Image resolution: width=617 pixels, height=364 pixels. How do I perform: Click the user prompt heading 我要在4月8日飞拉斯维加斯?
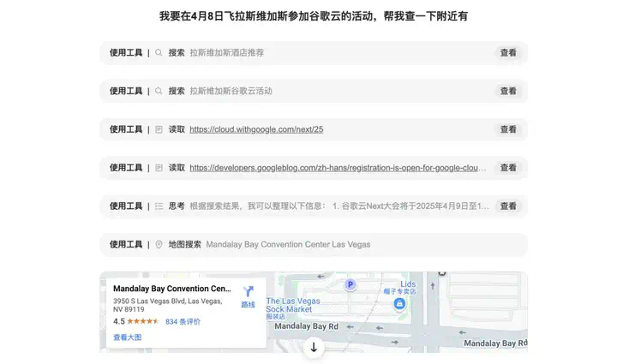tap(314, 16)
